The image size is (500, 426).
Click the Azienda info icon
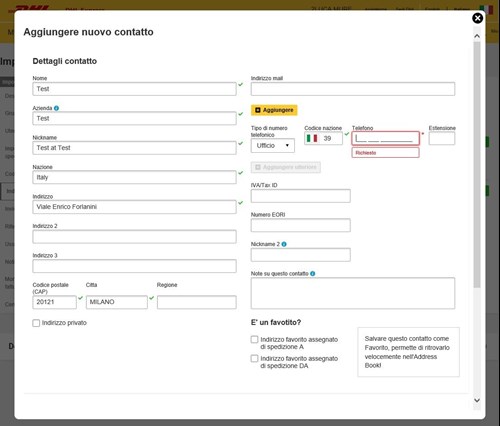click(x=56, y=108)
